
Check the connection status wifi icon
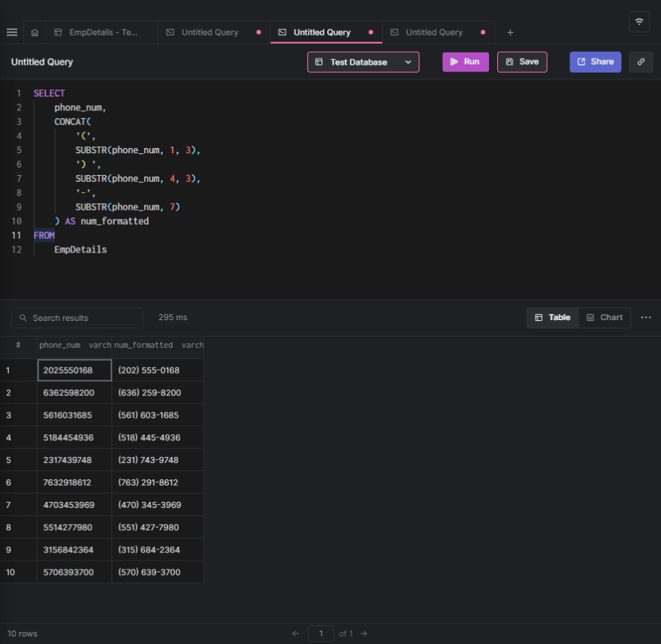(639, 22)
